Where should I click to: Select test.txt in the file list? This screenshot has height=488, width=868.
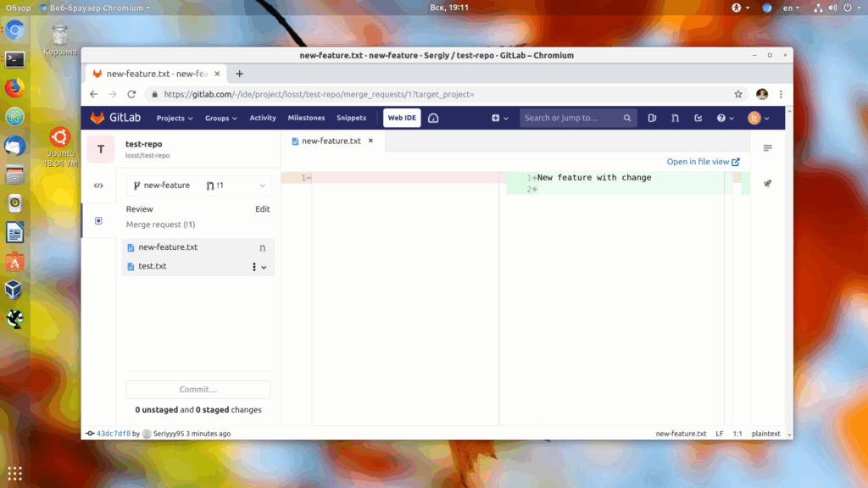(198, 266)
